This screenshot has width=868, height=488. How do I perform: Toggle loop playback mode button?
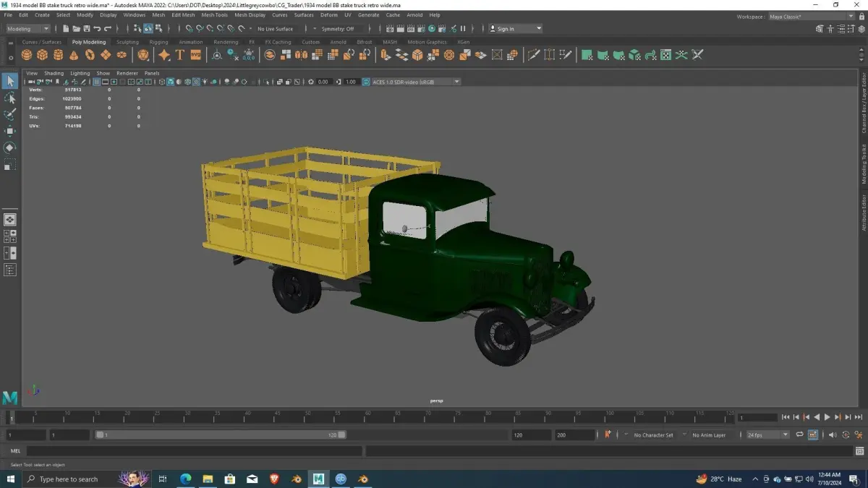coord(799,435)
